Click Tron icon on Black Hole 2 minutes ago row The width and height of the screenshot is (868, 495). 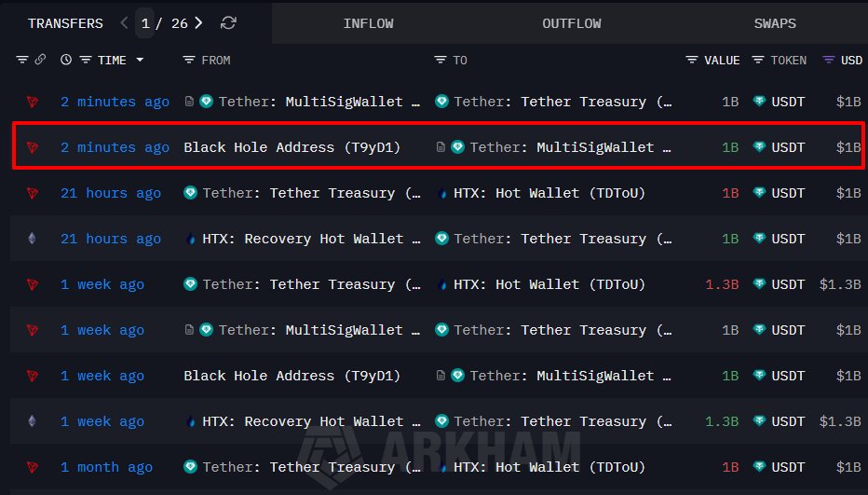(x=33, y=147)
